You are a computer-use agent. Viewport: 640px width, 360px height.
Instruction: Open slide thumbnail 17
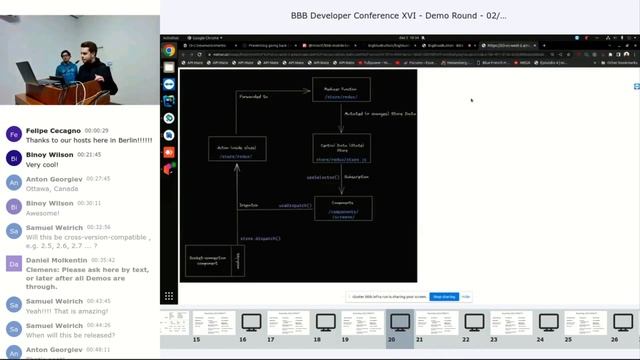288,322
